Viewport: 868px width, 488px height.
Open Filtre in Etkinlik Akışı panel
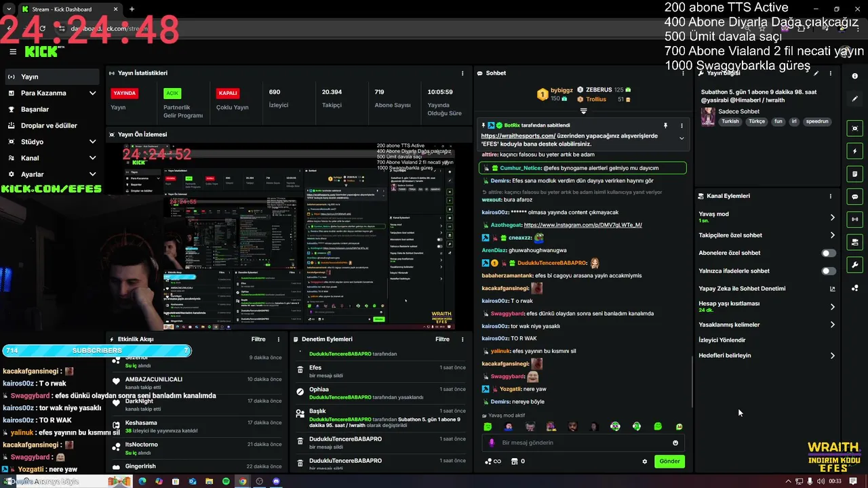[258, 339]
